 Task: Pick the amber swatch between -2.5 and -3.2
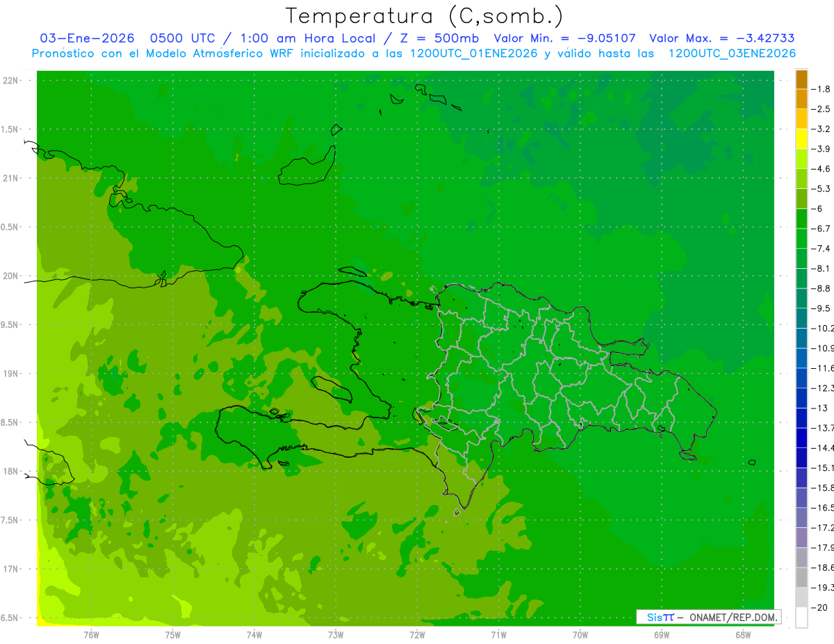point(801,119)
